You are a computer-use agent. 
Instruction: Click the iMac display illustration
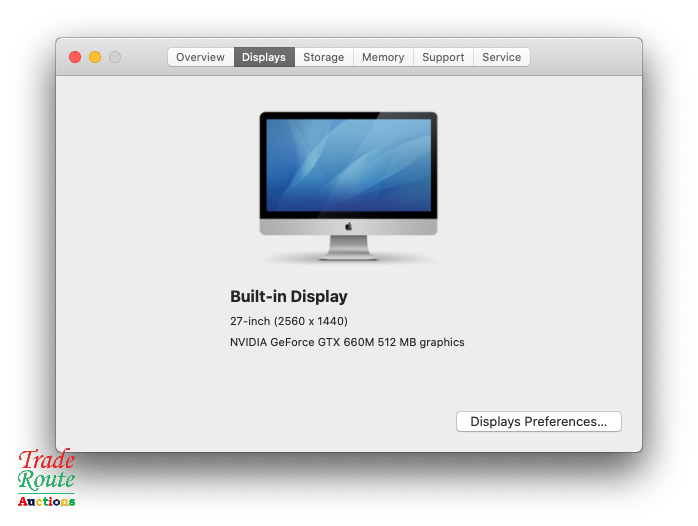(349, 186)
